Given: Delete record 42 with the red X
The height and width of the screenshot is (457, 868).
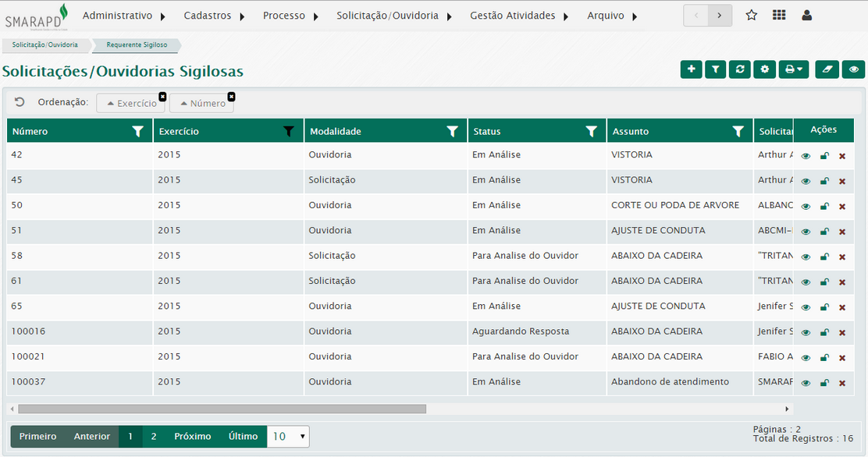Looking at the screenshot, I should [x=841, y=156].
